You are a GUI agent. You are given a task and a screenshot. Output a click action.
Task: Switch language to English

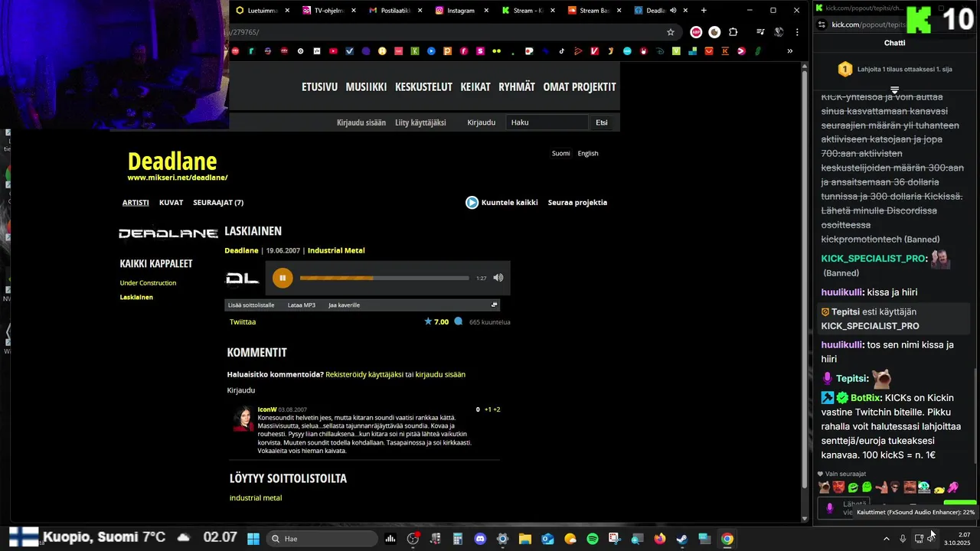588,153
